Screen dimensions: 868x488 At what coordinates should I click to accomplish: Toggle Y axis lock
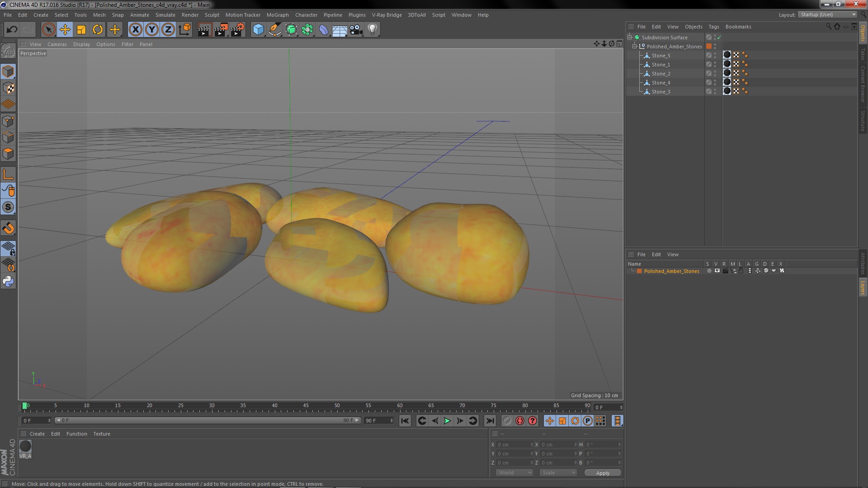pos(152,30)
